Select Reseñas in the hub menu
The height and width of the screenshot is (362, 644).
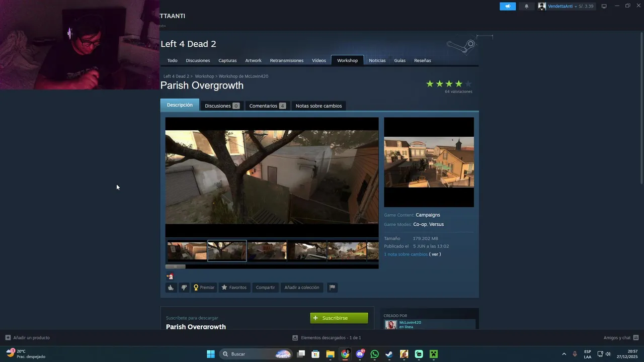point(423,60)
